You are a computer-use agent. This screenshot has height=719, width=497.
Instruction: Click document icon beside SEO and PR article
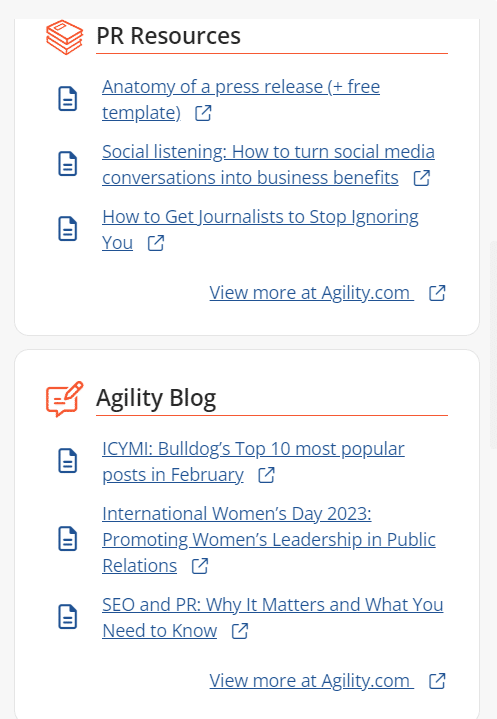[67, 617]
